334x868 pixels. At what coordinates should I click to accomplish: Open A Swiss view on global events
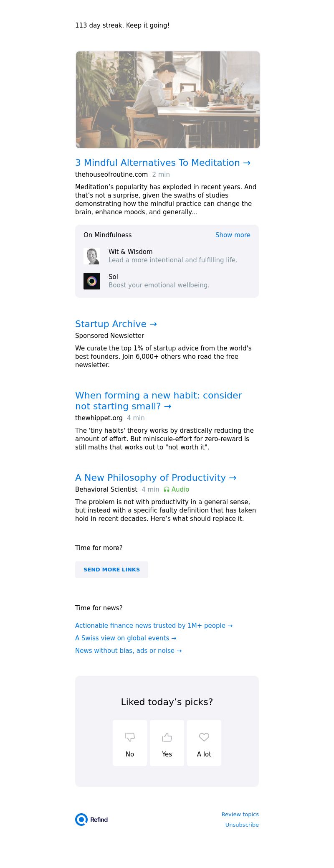coord(126,638)
